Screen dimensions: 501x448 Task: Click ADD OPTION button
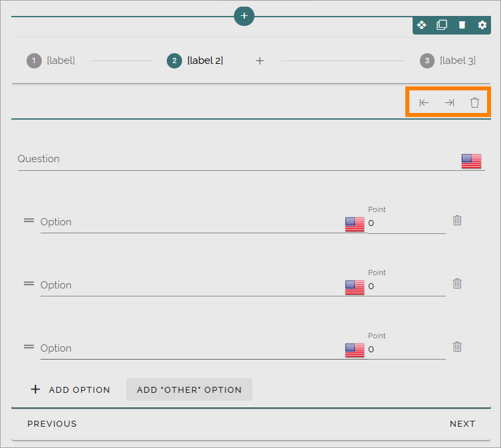click(70, 390)
